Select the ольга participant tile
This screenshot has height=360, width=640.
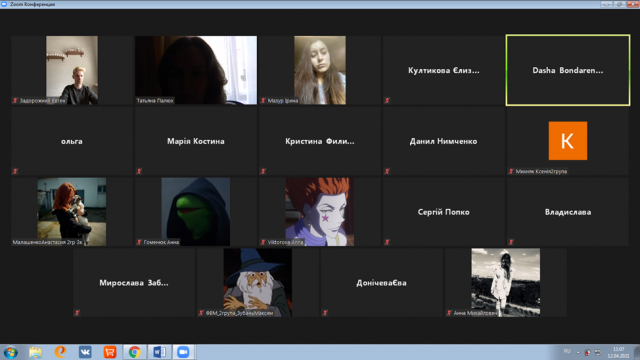pyautogui.click(x=72, y=141)
